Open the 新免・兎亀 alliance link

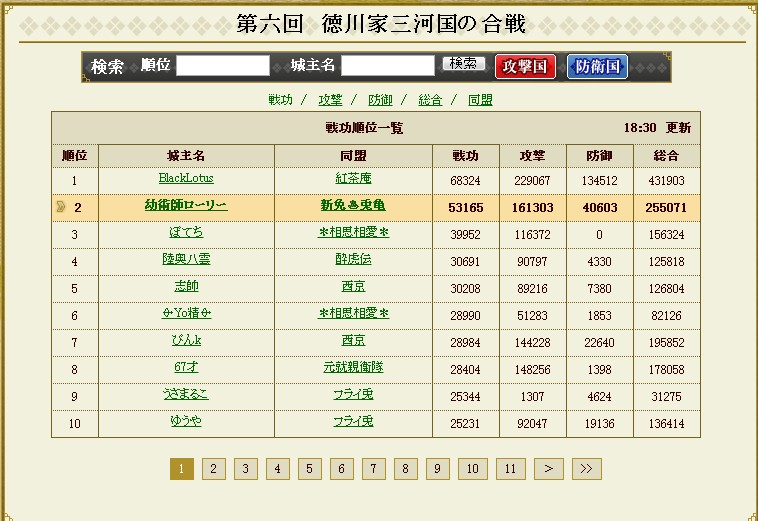353,205
